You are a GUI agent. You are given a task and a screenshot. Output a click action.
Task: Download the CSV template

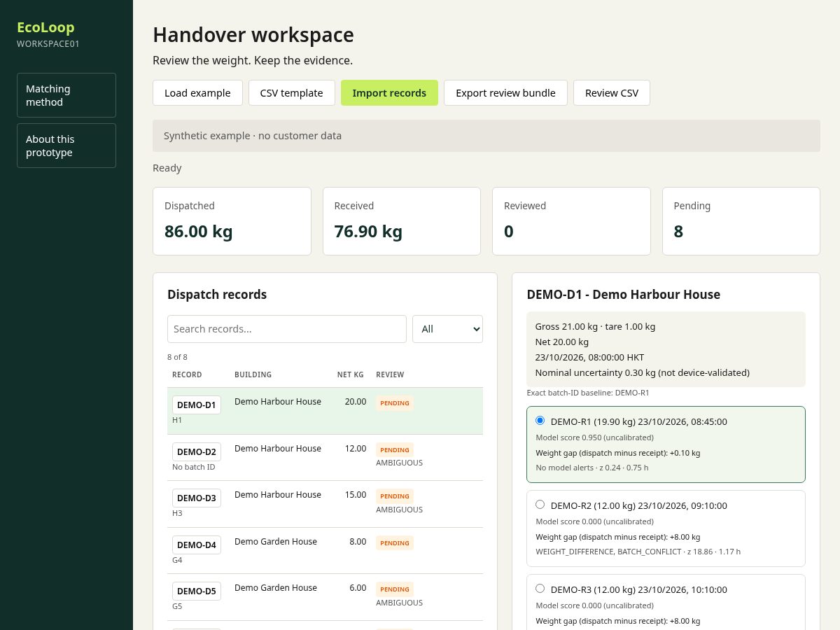pos(291,93)
